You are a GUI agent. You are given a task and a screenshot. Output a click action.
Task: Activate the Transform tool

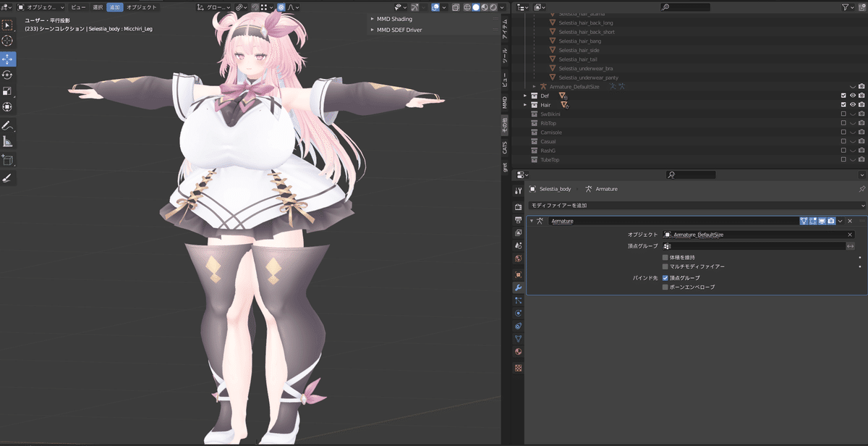point(8,107)
